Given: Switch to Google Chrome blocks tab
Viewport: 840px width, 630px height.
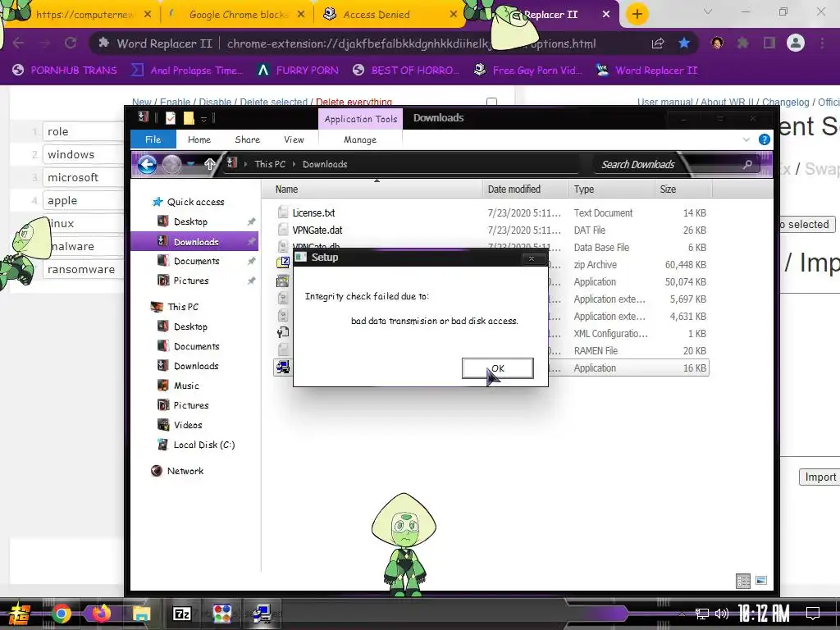Looking at the screenshot, I should [239, 15].
